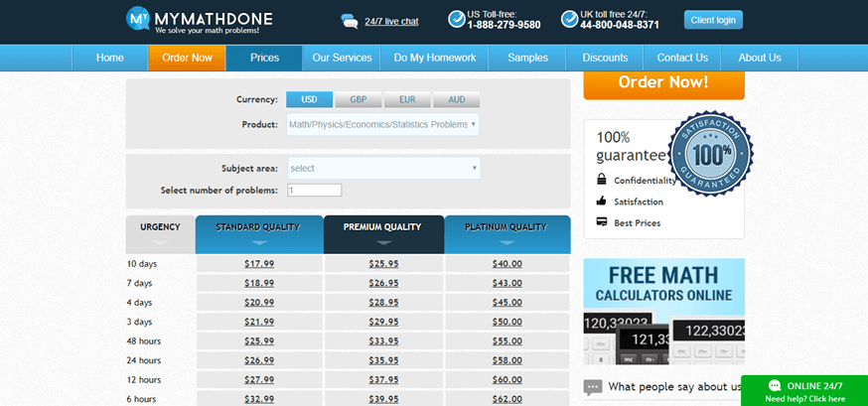Image resolution: width=868 pixels, height=406 pixels.
Task: Click Online 24/7 help widget
Action: (804, 391)
